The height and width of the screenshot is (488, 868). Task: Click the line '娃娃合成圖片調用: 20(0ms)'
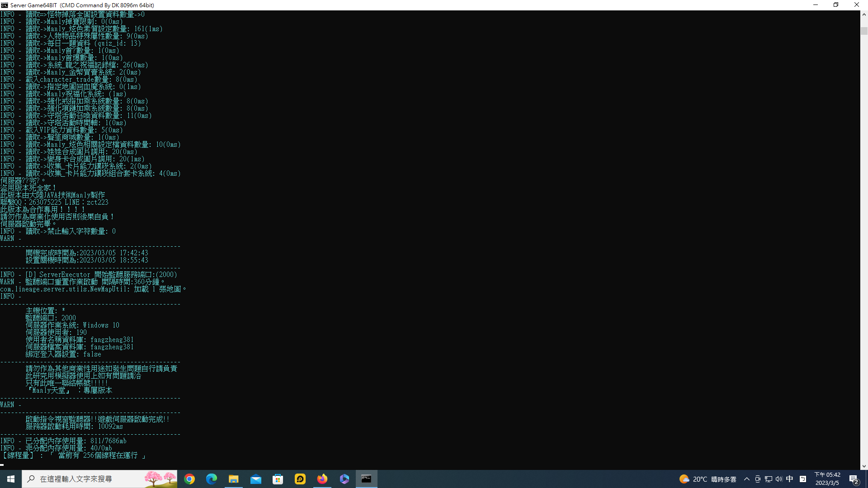point(92,152)
